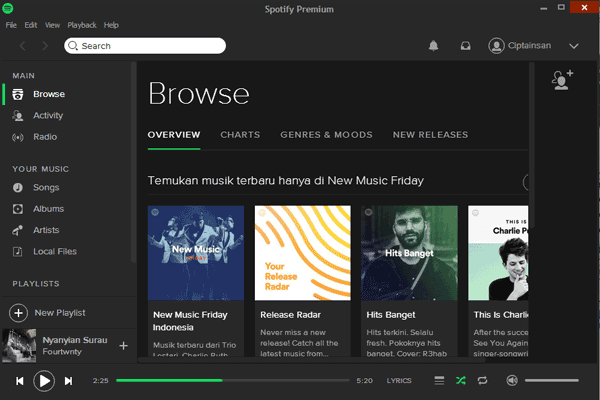The image size is (600, 400).
Task: Open Hits Banget cover thumbnail
Action: [409, 253]
